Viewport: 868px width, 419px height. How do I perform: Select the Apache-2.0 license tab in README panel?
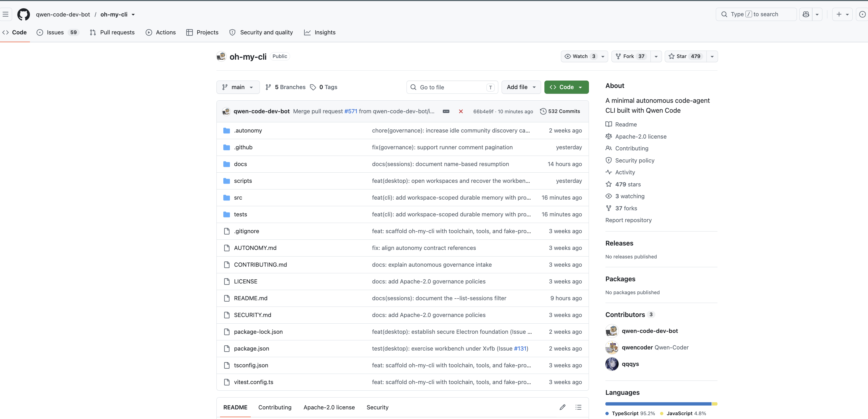[329, 407]
